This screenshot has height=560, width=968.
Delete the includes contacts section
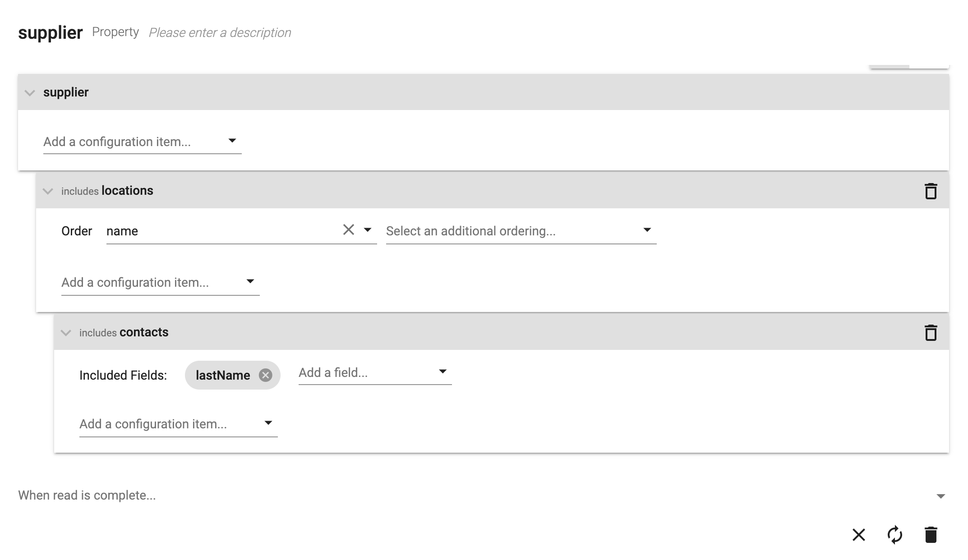click(931, 333)
